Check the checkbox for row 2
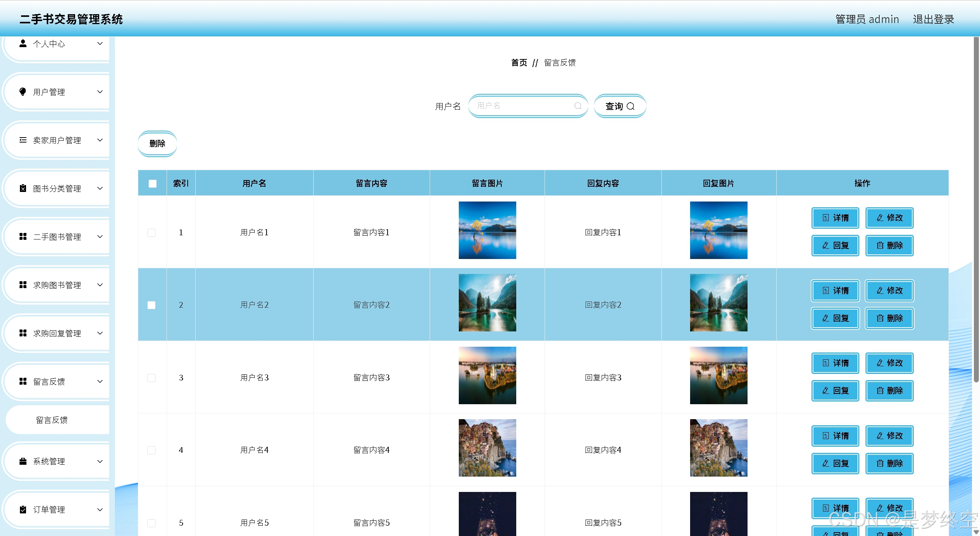Viewport: 980px width, 536px height. [x=151, y=305]
